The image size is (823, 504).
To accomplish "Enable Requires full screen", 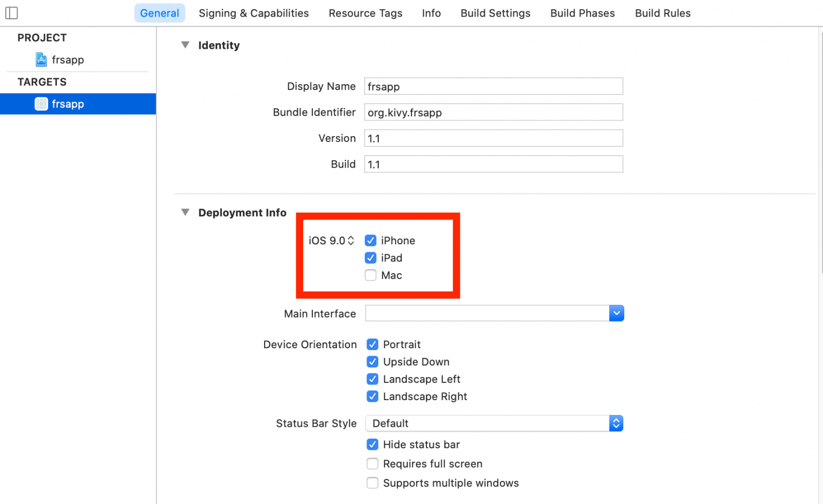I will click(372, 463).
